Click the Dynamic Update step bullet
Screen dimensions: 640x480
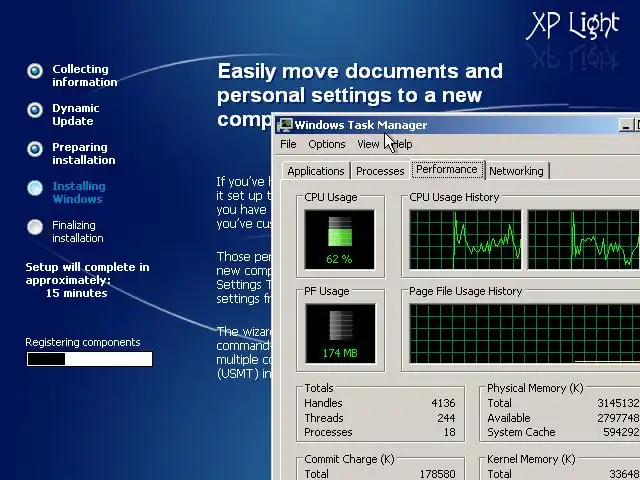[35, 110]
